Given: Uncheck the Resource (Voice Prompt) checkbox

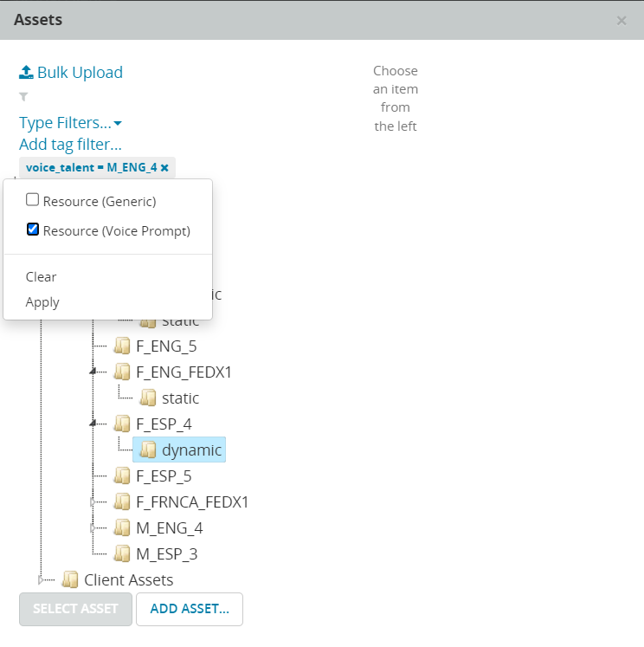Looking at the screenshot, I should (x=33, y=230).
